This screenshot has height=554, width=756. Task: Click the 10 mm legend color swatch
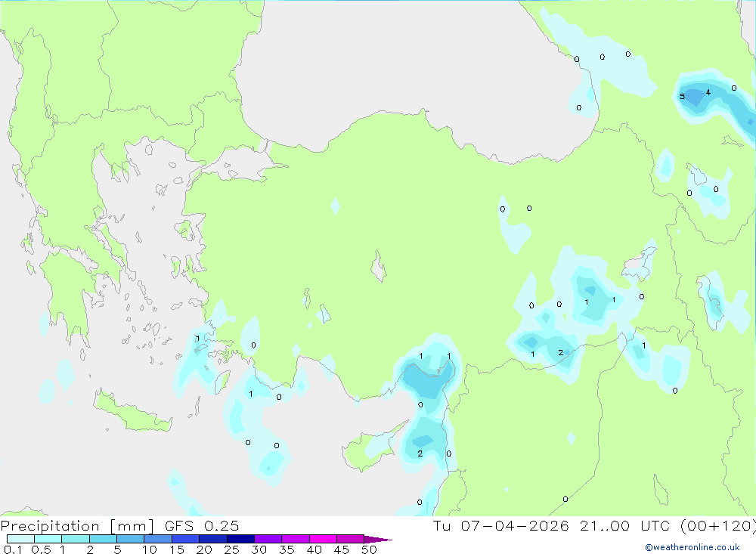tap(158, 539)
